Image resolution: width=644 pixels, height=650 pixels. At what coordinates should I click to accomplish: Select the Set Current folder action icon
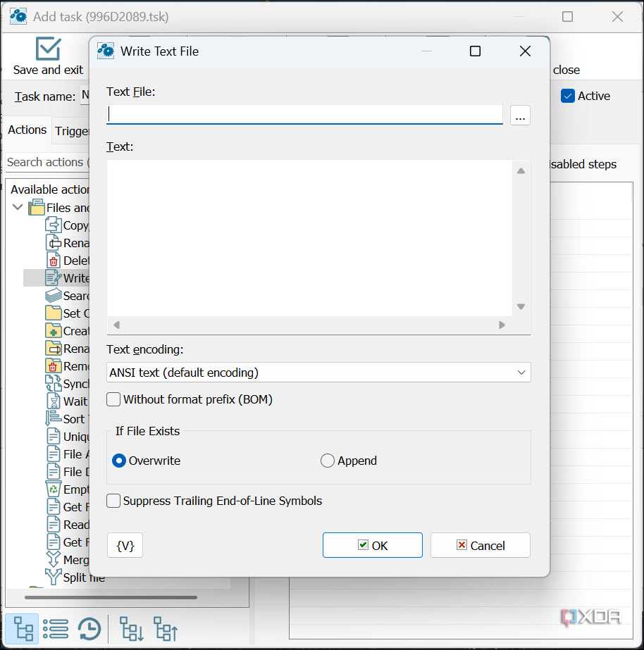click(x=54, y=313)
